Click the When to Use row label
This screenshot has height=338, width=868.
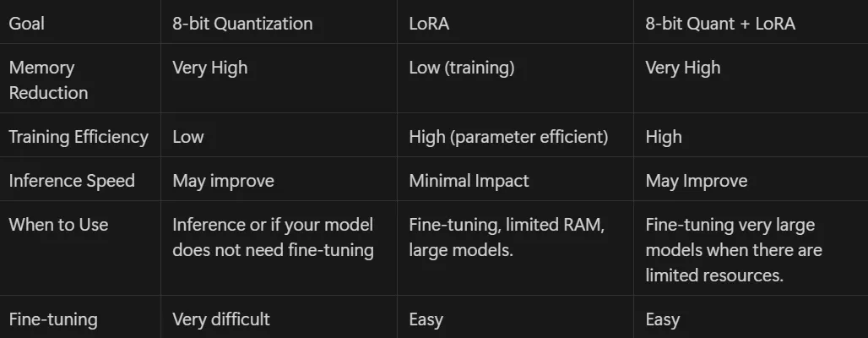(x=58, y=225)
